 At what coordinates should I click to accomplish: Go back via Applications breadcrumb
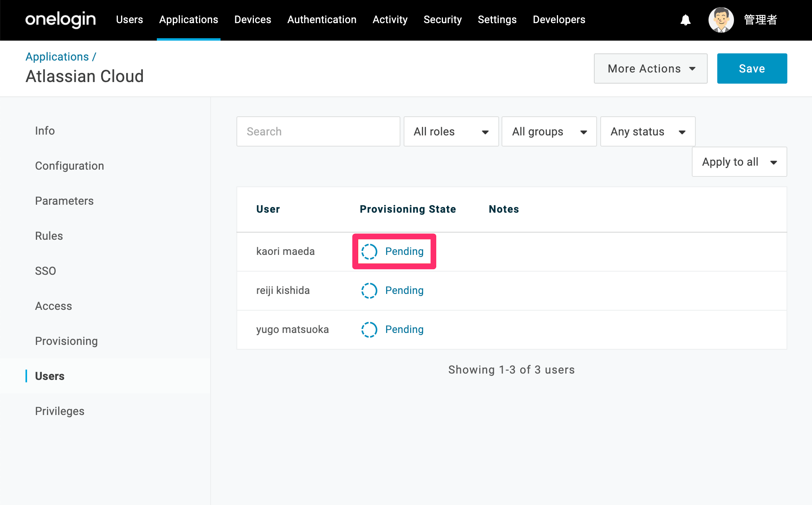coord(57,57)
